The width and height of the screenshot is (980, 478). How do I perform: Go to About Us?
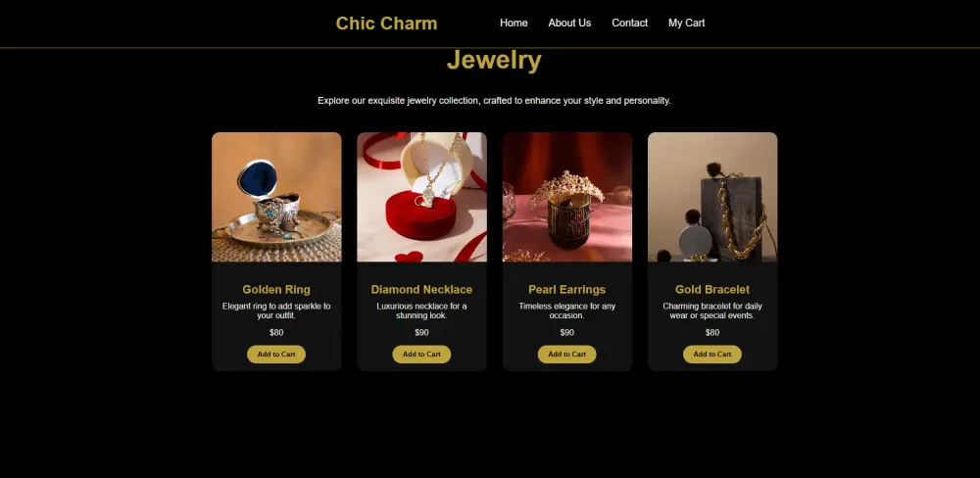[569, 24]
